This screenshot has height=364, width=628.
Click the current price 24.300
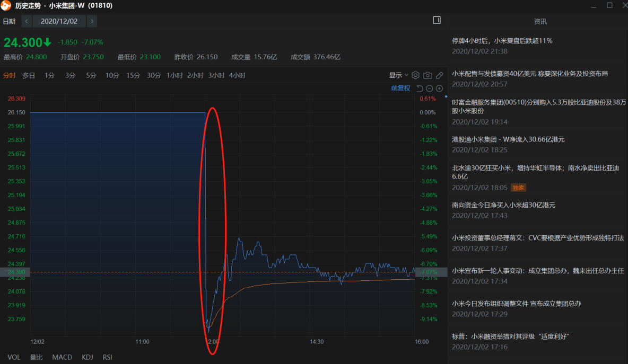tap(23, 42)
